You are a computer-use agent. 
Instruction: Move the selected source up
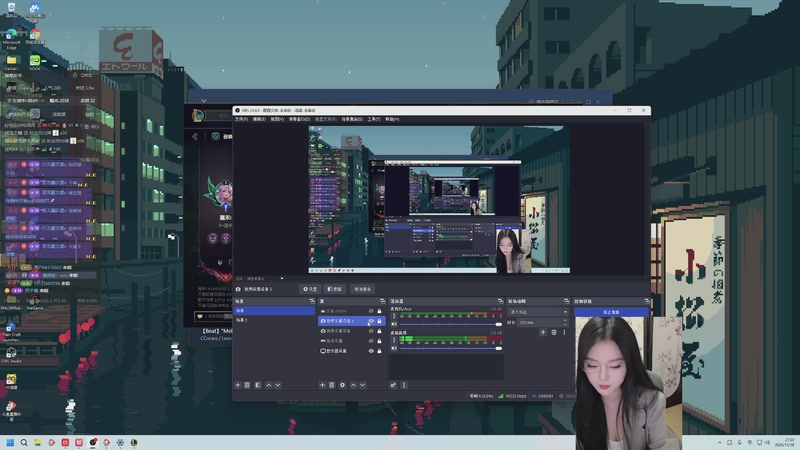[353, 385]
